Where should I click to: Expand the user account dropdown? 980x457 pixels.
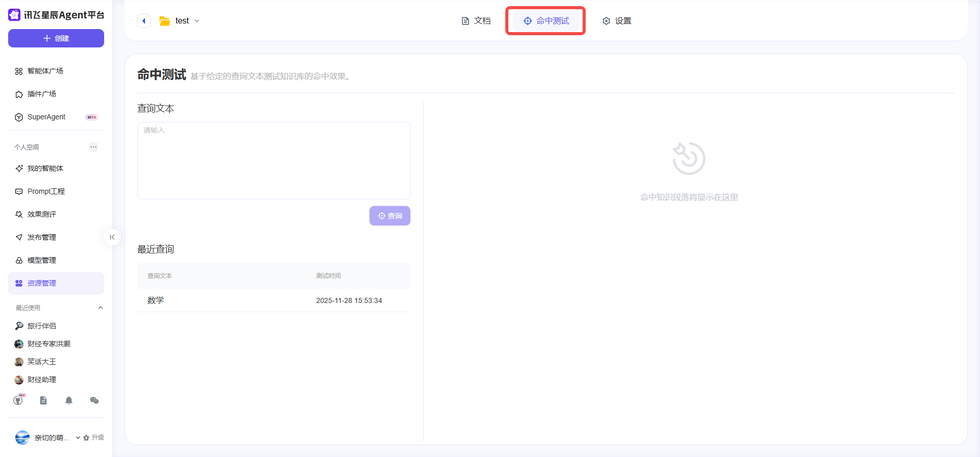tap(78, 438)
